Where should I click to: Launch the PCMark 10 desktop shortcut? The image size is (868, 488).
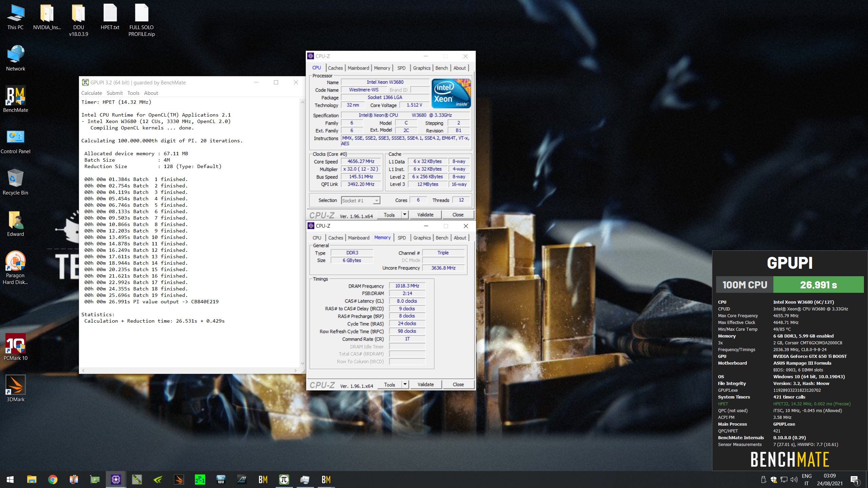tap(16, 347)
